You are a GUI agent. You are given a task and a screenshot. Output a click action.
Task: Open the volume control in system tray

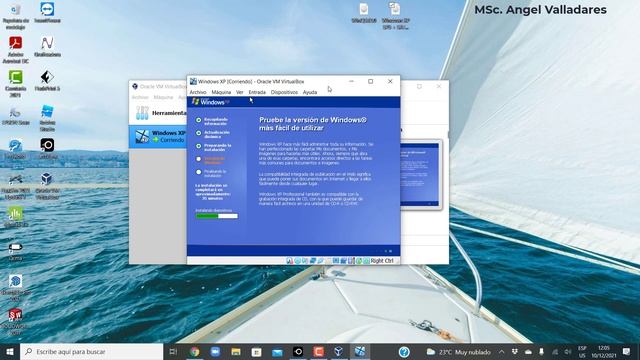tap(567, 352)
